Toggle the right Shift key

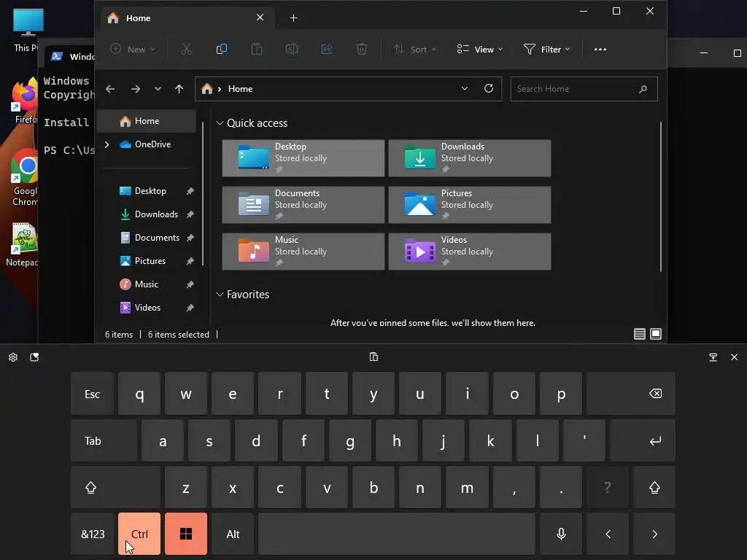tap(654, 487)
